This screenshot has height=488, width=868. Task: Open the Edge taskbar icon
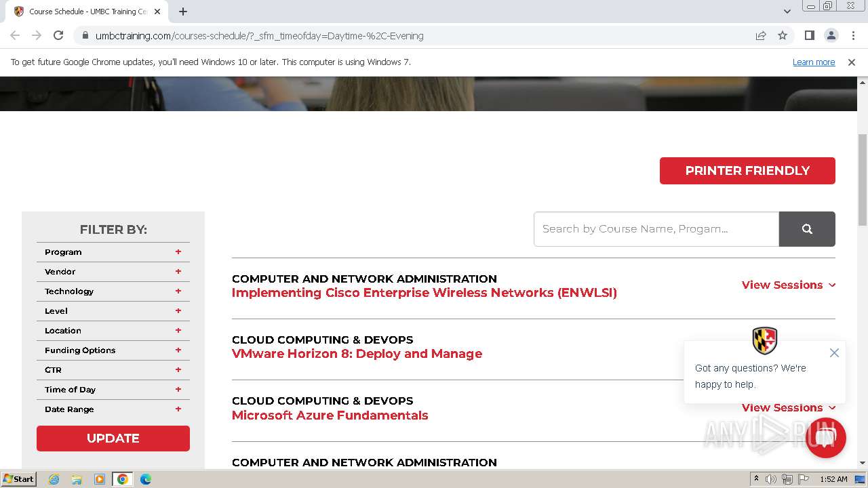click(x=145, y=479)
